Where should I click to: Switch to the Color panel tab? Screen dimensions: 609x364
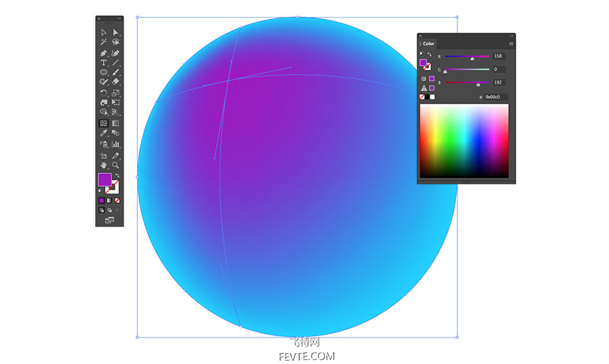[429, 43]
